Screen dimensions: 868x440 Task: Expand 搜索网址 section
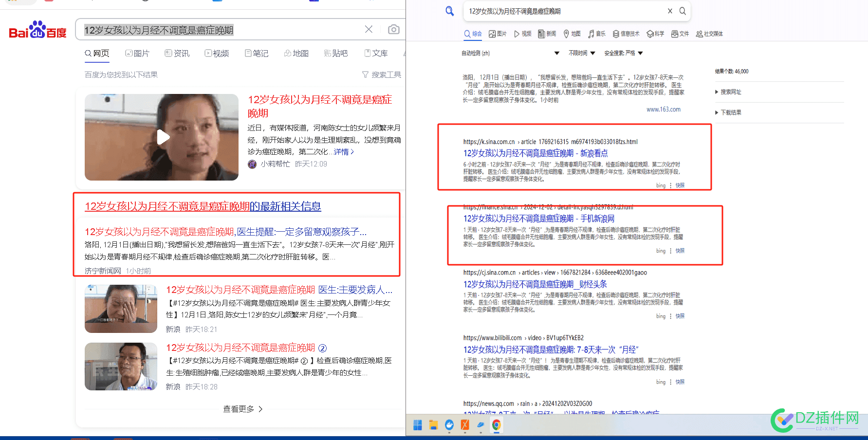(728, 92)
